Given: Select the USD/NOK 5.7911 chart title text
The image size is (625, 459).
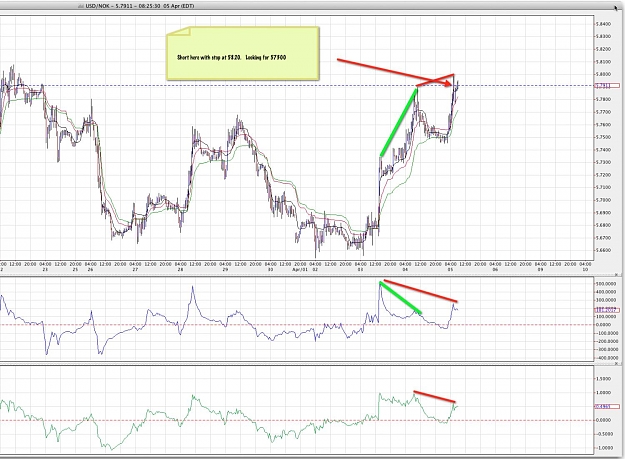Looking at the screenshot, I should (x=140, y=6).
